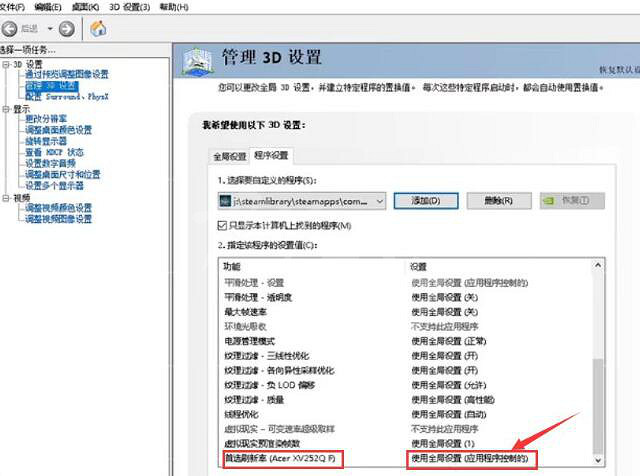Click the settings list scroll up arrow
Screen dimensions: 640x476
(x=598, y=265)
